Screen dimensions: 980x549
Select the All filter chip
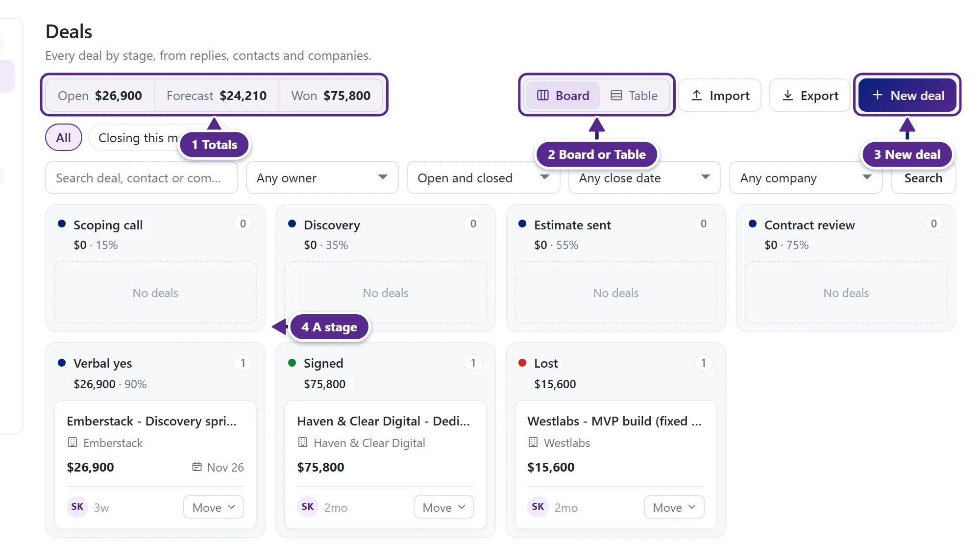[x=64, y=138]
